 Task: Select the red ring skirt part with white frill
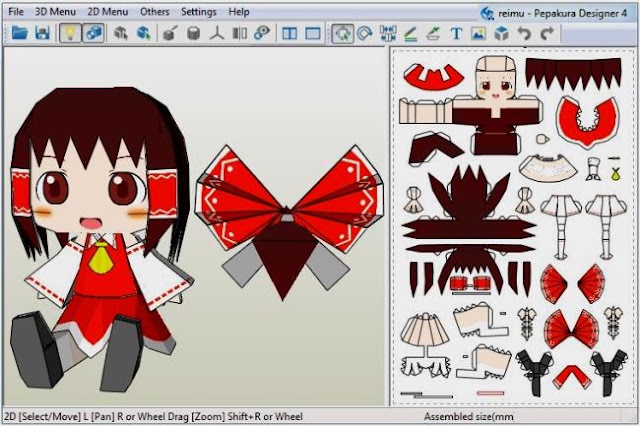point(587,121)
